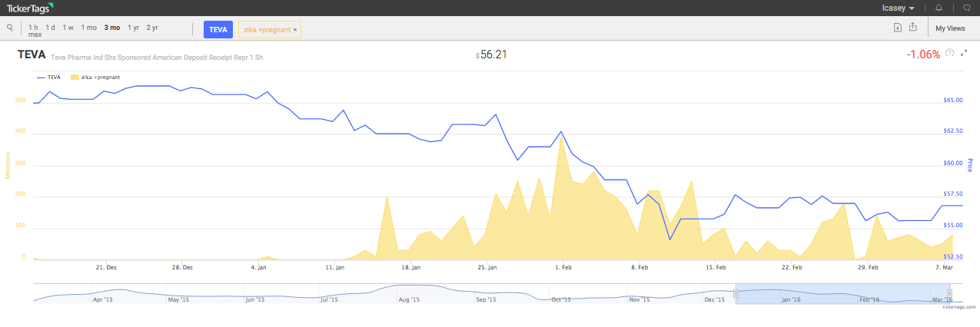This screenshot has height=327, width=980.
Task: Select the 1 yr time range
Action: point(134,28)
